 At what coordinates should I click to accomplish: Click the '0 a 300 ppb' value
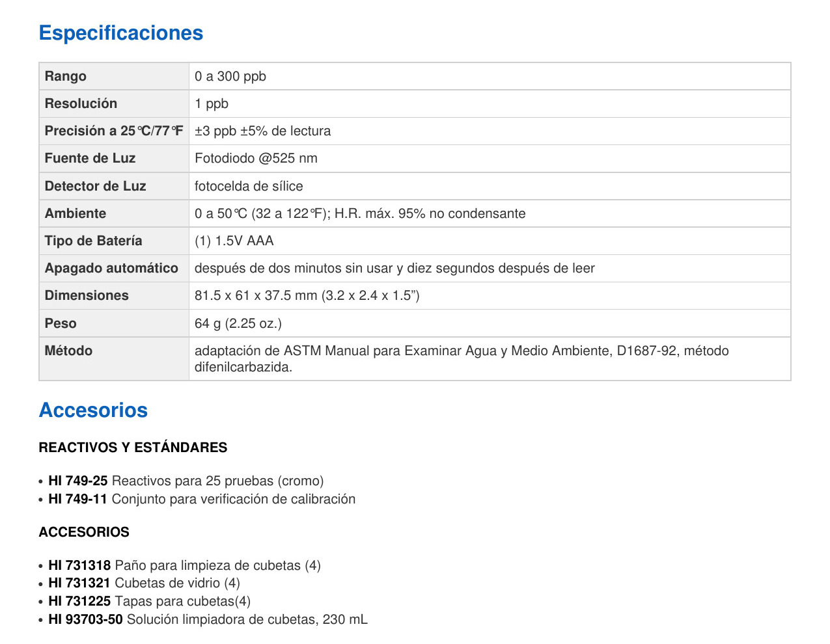tap(230, 76)
